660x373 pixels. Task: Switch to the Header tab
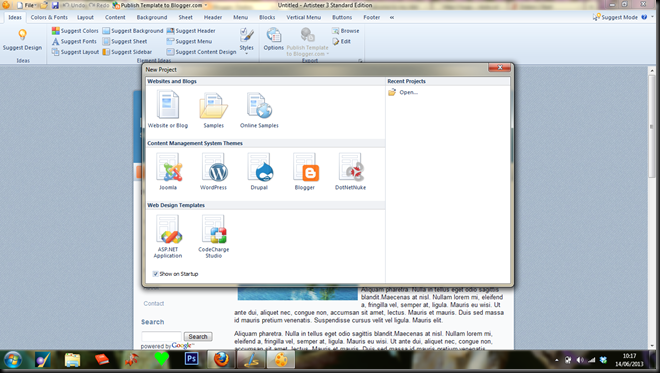(x=213, y=17)
